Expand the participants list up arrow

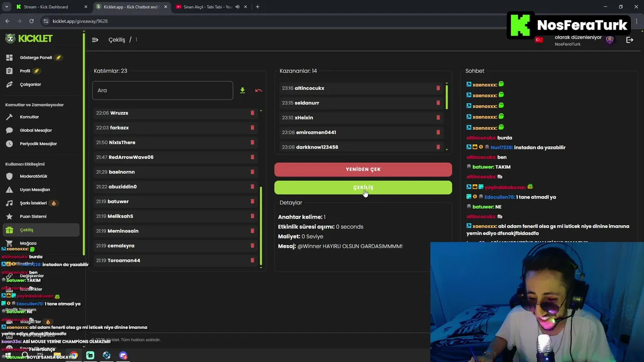[x=261, y=111]
